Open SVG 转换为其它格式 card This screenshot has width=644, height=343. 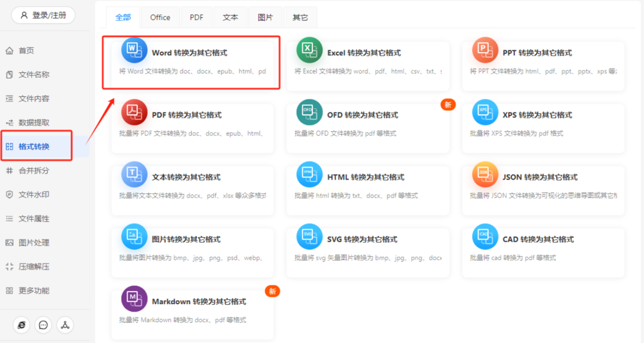pyautogui.click(x=362, y=239)
